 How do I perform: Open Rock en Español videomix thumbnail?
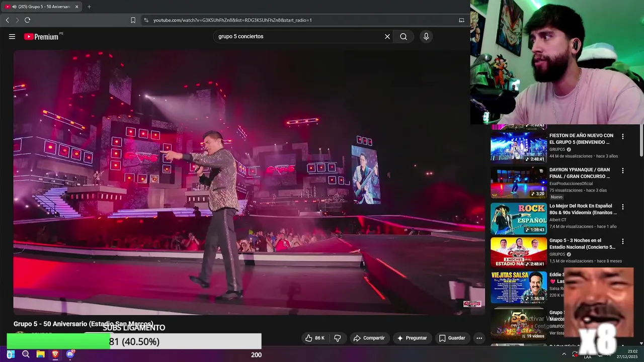519,219
